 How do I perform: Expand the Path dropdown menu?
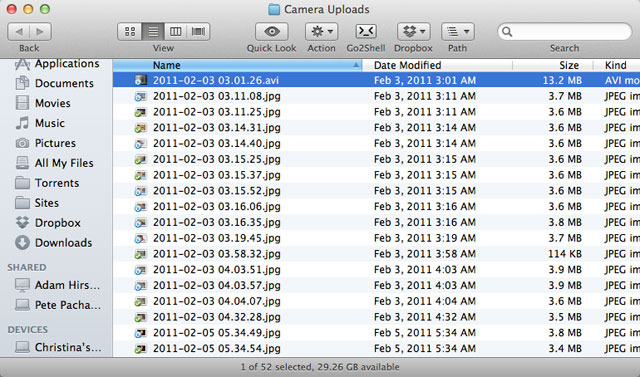pyautogui.click(x=458, y=31)
